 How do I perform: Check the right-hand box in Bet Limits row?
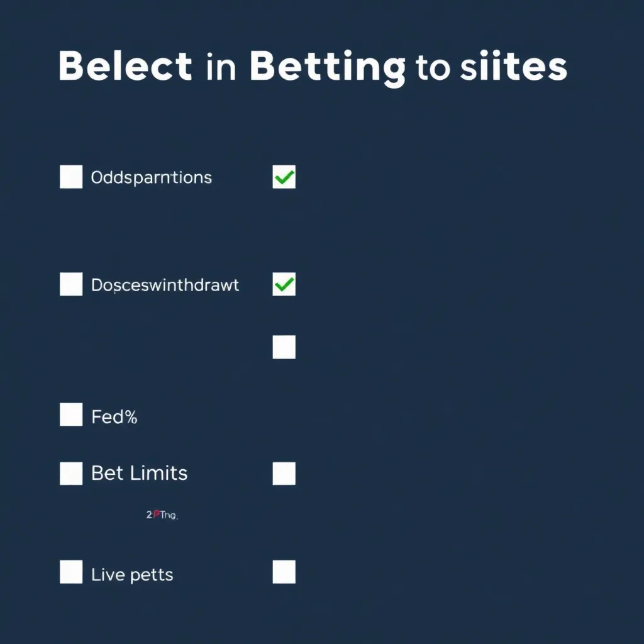pos(284,473)
